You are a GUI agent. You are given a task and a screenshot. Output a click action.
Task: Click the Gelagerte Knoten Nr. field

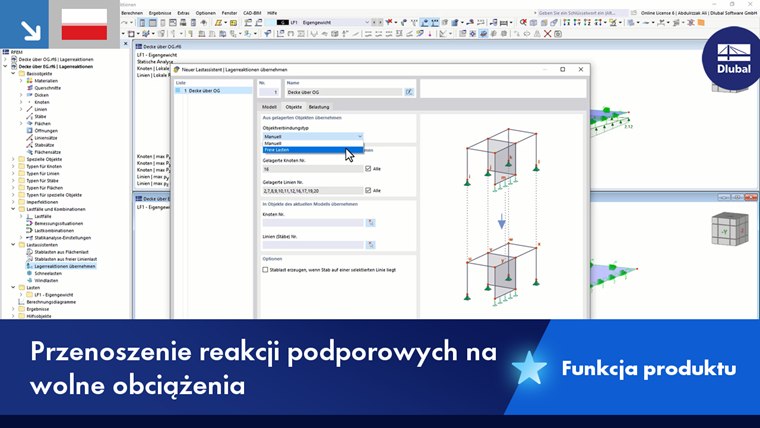tap(313, 169)
